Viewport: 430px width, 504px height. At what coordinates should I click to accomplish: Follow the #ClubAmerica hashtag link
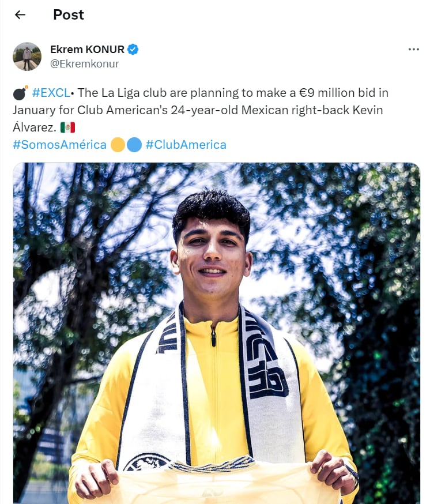[186, 145]
